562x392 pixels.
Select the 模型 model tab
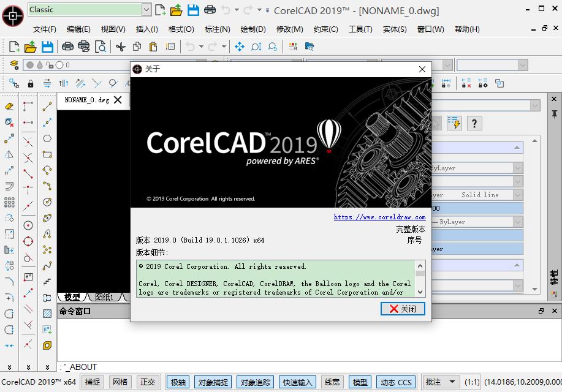click(x=72, y=297)
